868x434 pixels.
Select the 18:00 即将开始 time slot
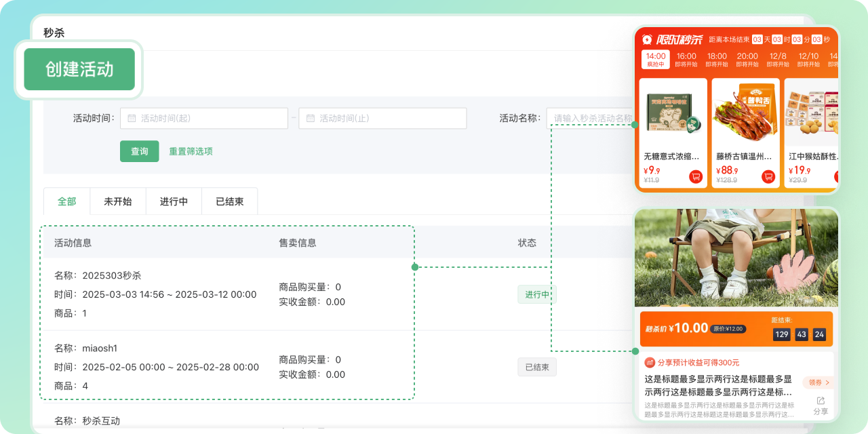click(717, 60)
